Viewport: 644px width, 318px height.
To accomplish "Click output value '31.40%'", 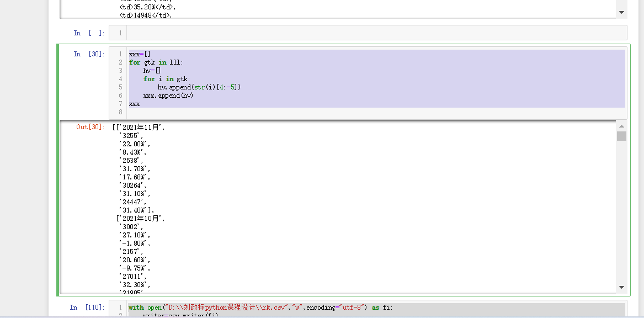I will coord(135,210).
